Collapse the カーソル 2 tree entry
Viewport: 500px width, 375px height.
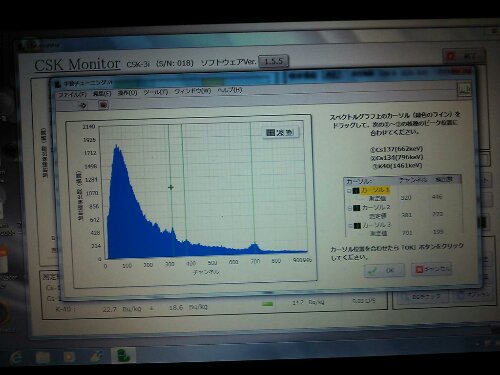click(350, 208)
